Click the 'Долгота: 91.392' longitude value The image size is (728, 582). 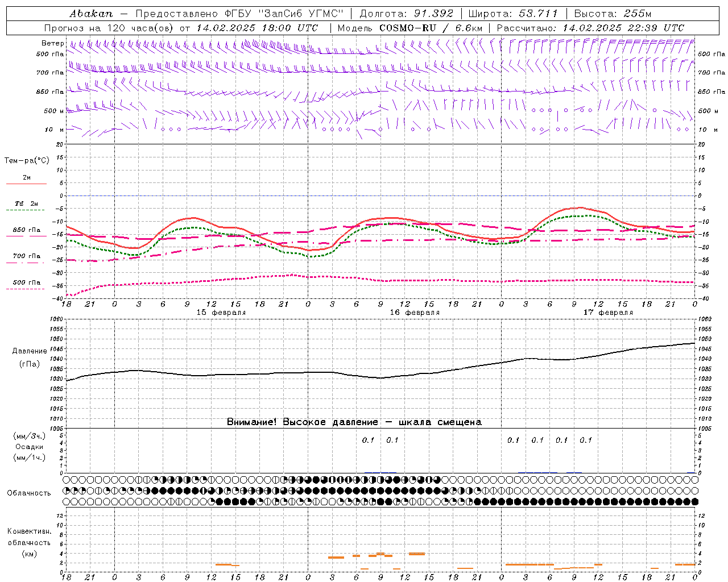point(407,14)
